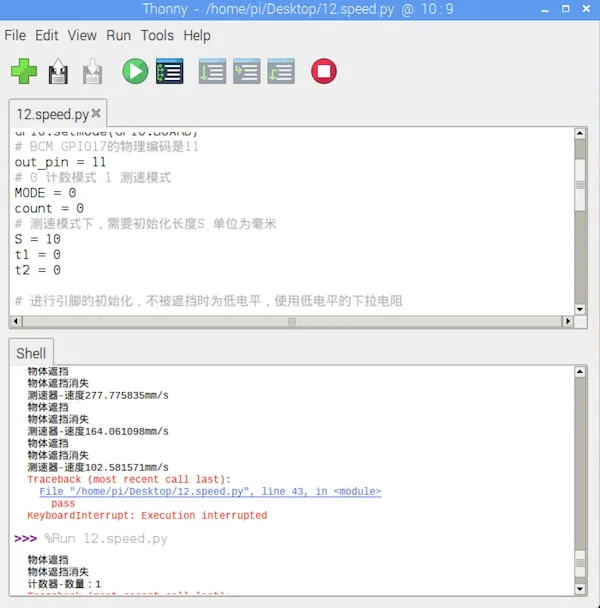The width and height of the screenshot is (600, 608).
Task: Click the editor vertical scrollbar thumb
Action: 580,185
